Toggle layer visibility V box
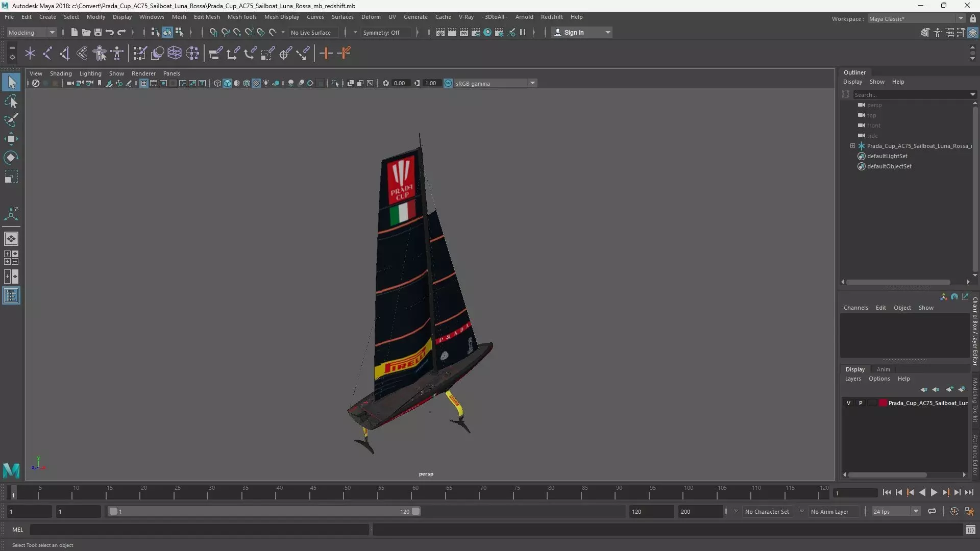 pyautogui.click(x=848, y=403)
